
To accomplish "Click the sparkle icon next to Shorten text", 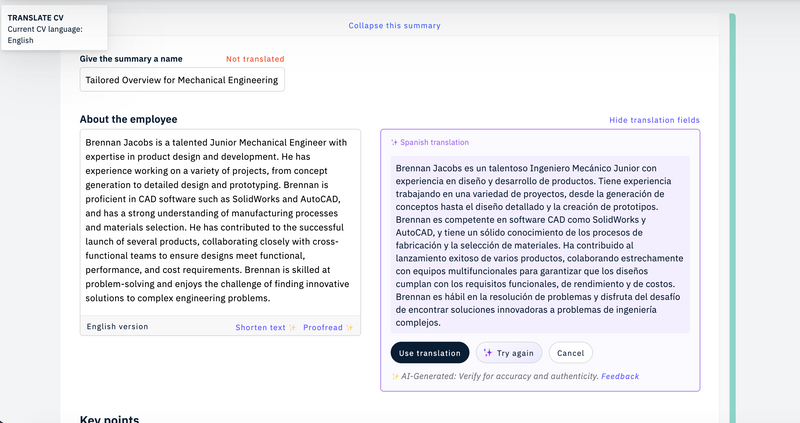I will pos(292,328).
